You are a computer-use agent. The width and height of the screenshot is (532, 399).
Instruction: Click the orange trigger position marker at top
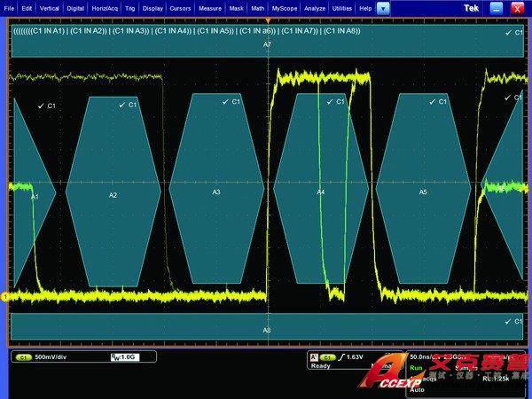click(267, 20)
